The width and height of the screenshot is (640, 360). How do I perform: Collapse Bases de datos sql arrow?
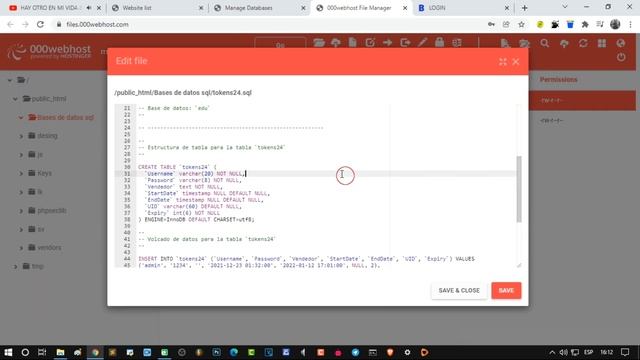21,118
